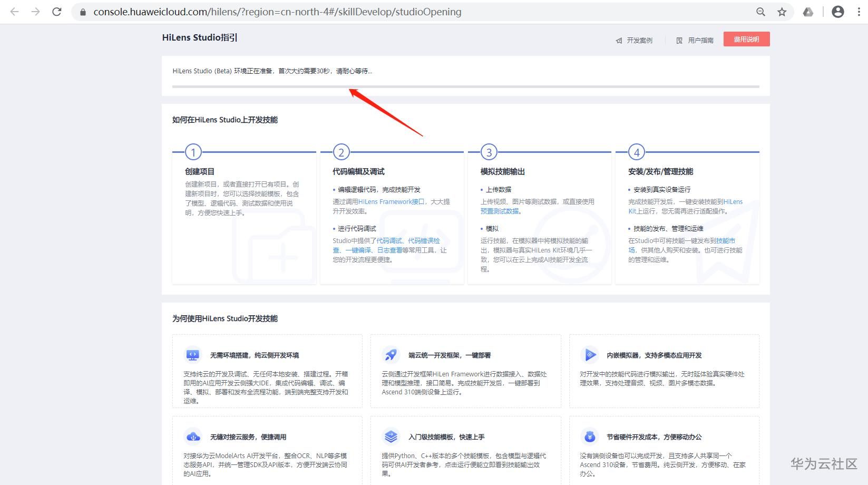Screen dimensions: 868x485
Task: Click the '进行代码调试' bullet
Action: click(x=357, y=229)
